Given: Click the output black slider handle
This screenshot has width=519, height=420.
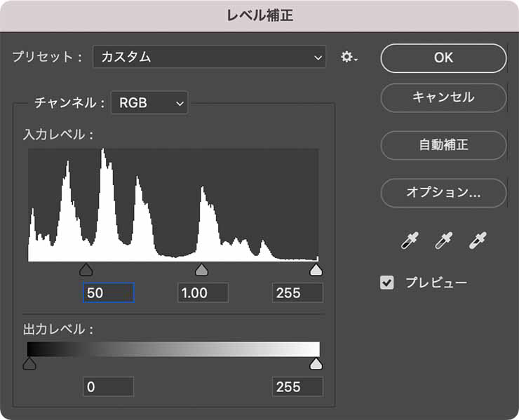Looking at the screenshot, I should click(29, 363).
